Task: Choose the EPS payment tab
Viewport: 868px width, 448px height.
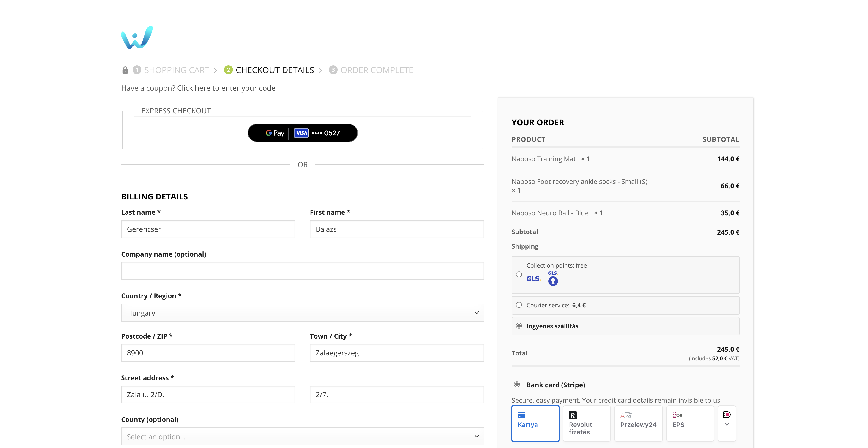Action: 690,423
